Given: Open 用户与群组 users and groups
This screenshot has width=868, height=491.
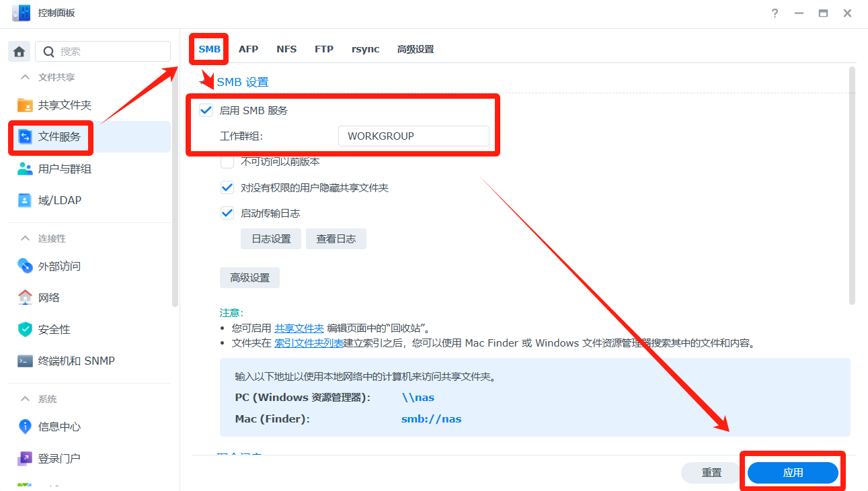Looking at the screenshot, I should point(25,169).
